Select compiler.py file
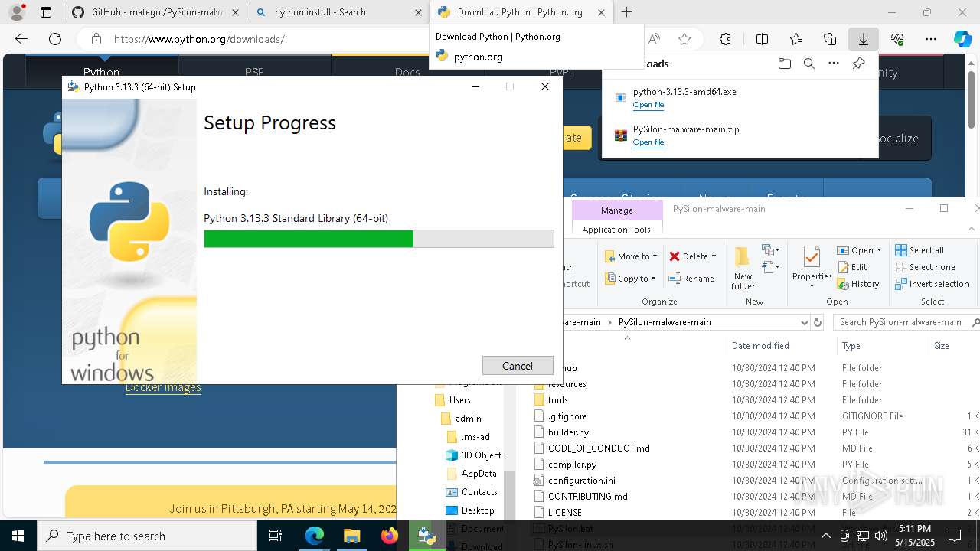 [x=572, y=465]
